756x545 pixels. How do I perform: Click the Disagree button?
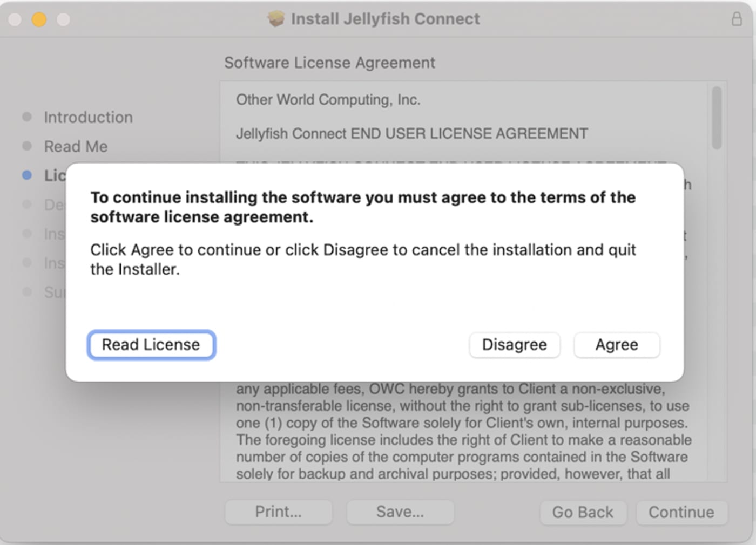[514, 345]
